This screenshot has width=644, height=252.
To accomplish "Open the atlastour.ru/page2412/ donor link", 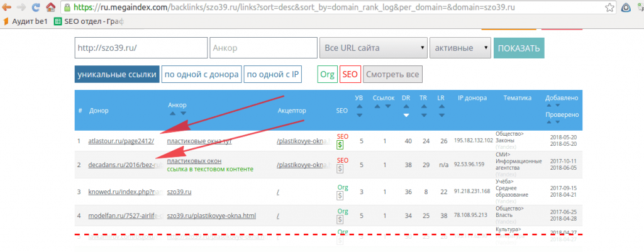I will [x=121, y=141].
